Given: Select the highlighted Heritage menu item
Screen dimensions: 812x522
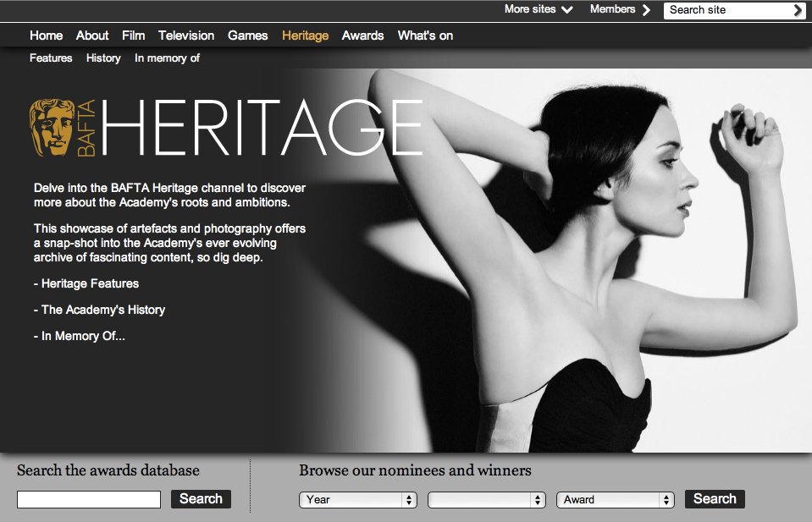Looking at the screenshot, I should [305, 36].
